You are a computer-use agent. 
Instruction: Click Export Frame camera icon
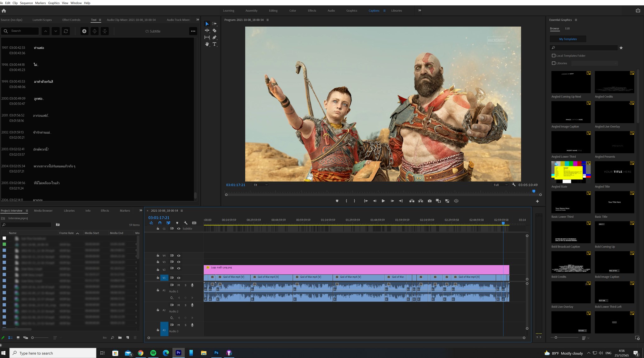(x=430, y=201)
